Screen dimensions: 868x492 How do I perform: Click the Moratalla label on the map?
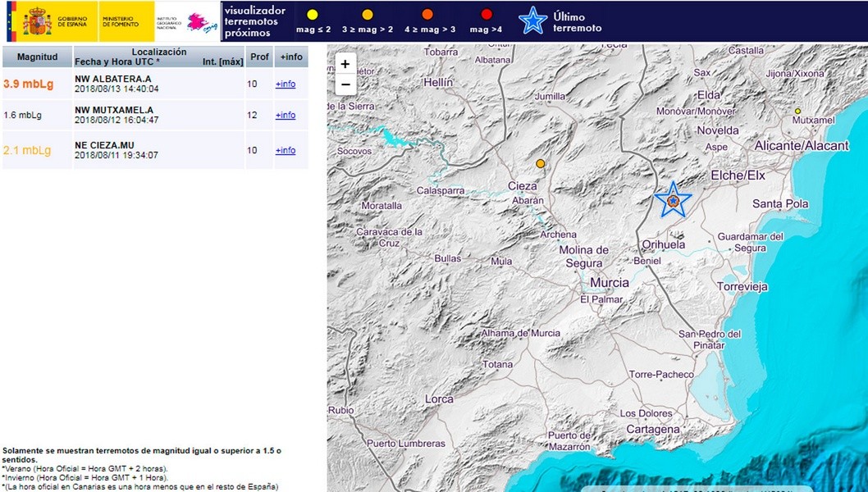(382, 206)
